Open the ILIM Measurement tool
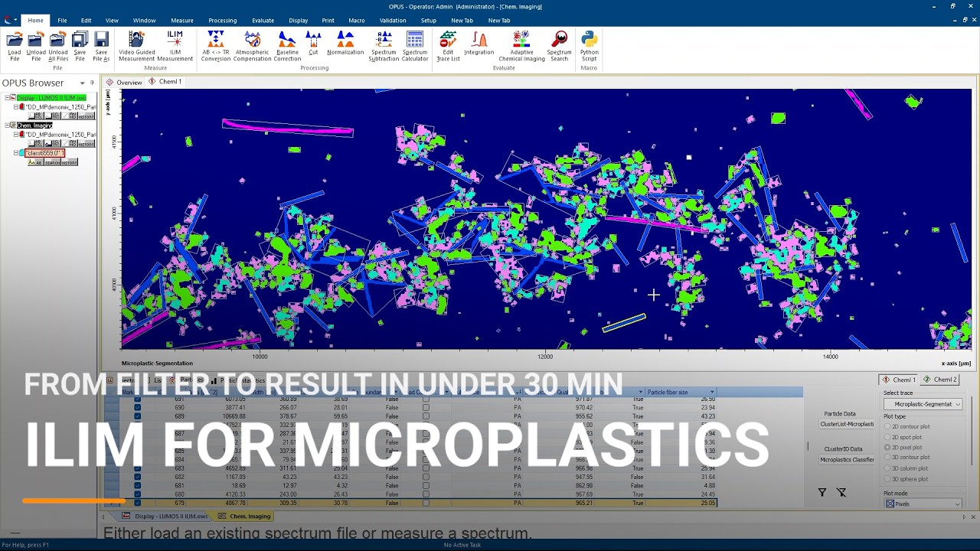 tap(175, 47)
